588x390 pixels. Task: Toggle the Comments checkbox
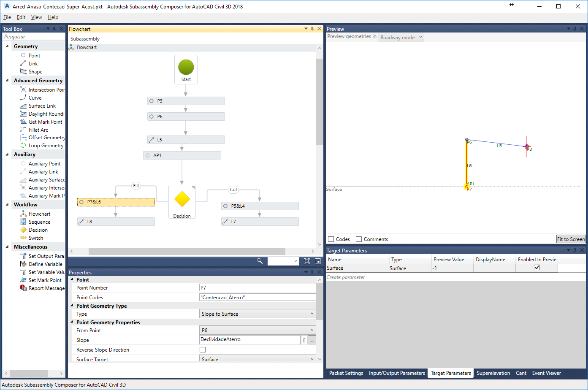click(x=359, y=239)
